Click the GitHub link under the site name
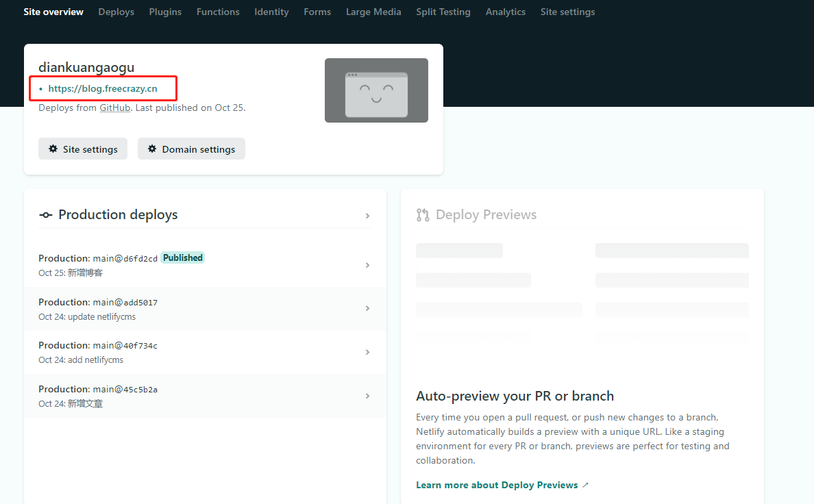Image resolution: width=814 pixels, height=504 pixels. click(x=115, y=108)
